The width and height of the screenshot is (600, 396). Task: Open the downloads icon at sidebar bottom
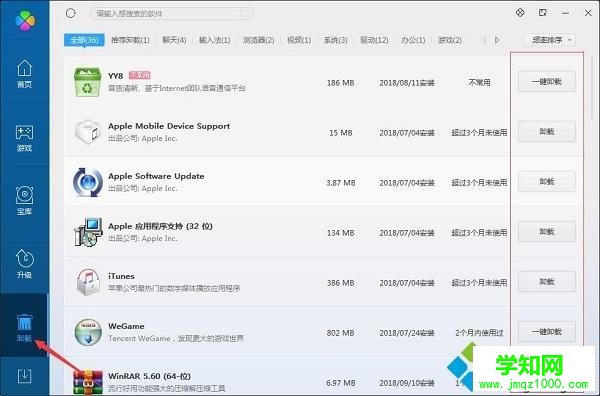coord(24,376)
